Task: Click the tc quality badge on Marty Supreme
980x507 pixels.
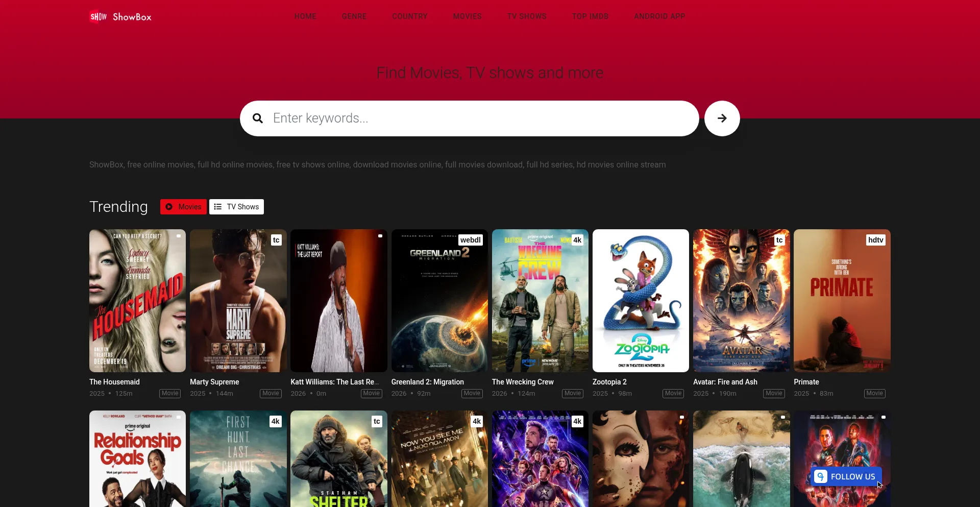Action: coord(276,240)
